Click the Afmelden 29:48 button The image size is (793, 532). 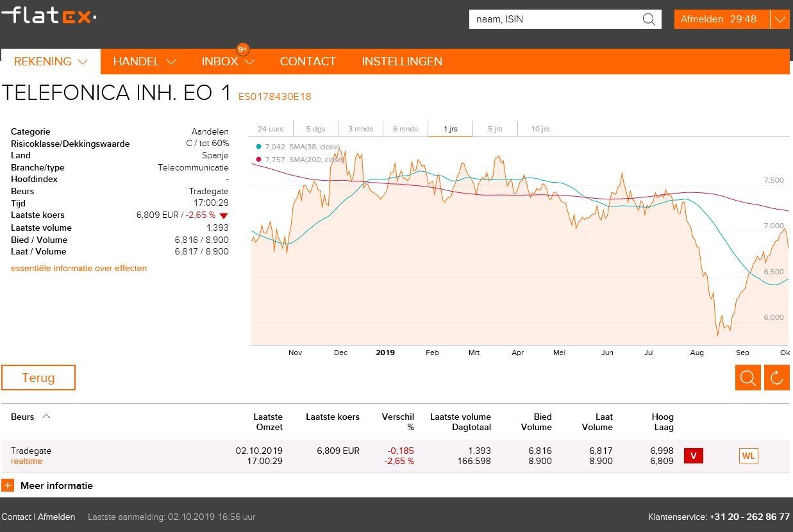[x=722, y=19]
